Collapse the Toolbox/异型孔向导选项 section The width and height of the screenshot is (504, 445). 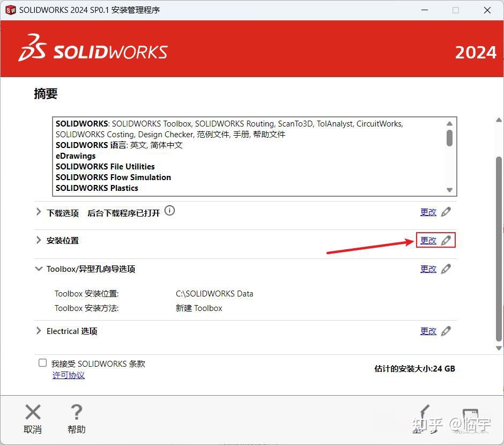39,269
